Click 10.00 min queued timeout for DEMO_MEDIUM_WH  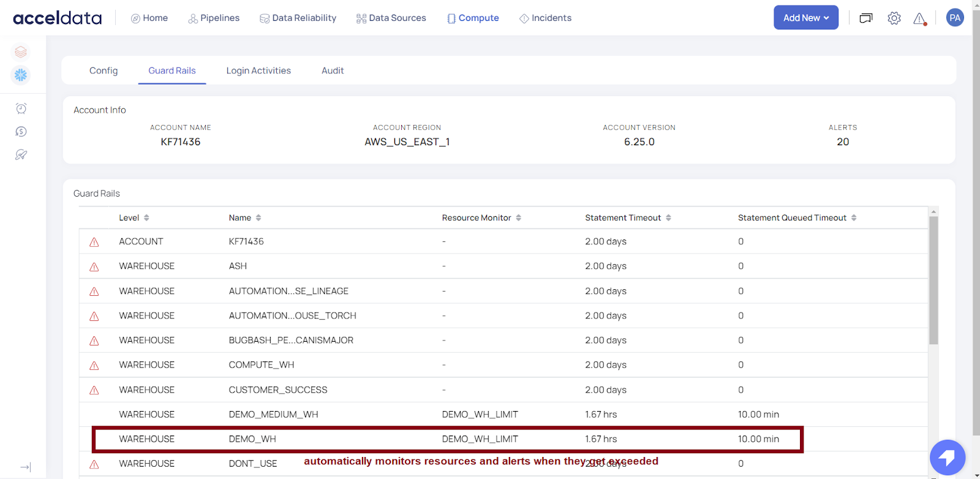pyautogui.click(x=758, y=414)
